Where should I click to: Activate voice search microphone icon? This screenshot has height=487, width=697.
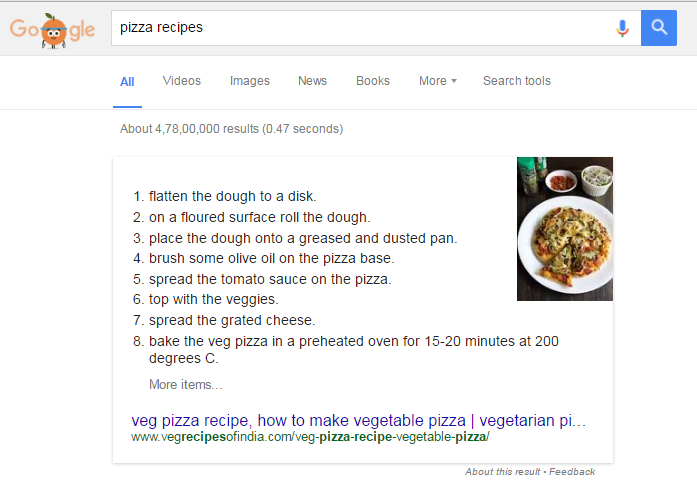point(622,28)
